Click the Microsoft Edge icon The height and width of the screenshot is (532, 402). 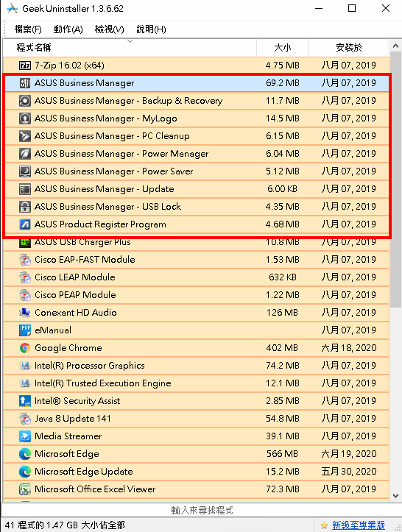coord(25,453)
